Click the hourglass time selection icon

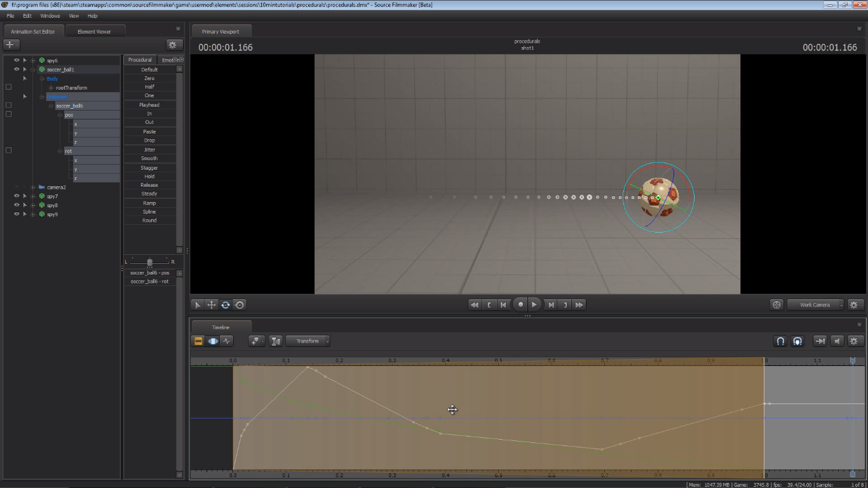275,341
